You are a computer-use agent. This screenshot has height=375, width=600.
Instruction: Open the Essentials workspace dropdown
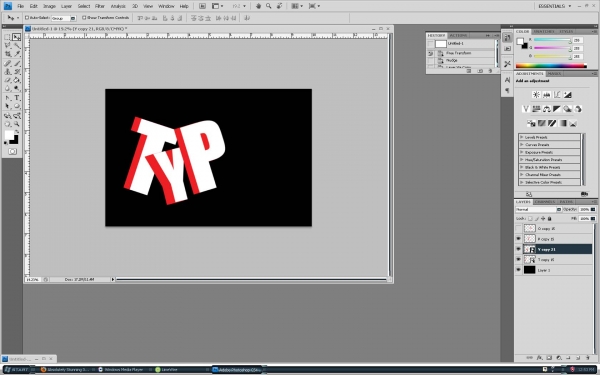[555, 6]
